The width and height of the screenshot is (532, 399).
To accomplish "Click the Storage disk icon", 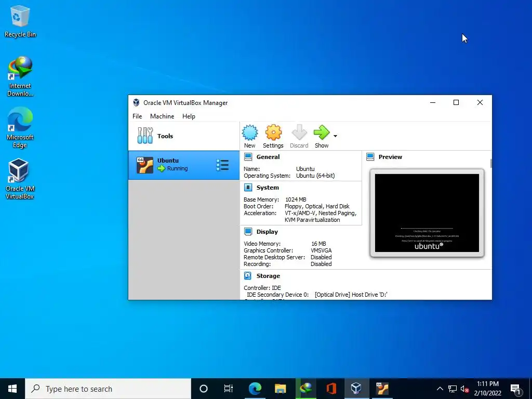I will tap(248, 275).
